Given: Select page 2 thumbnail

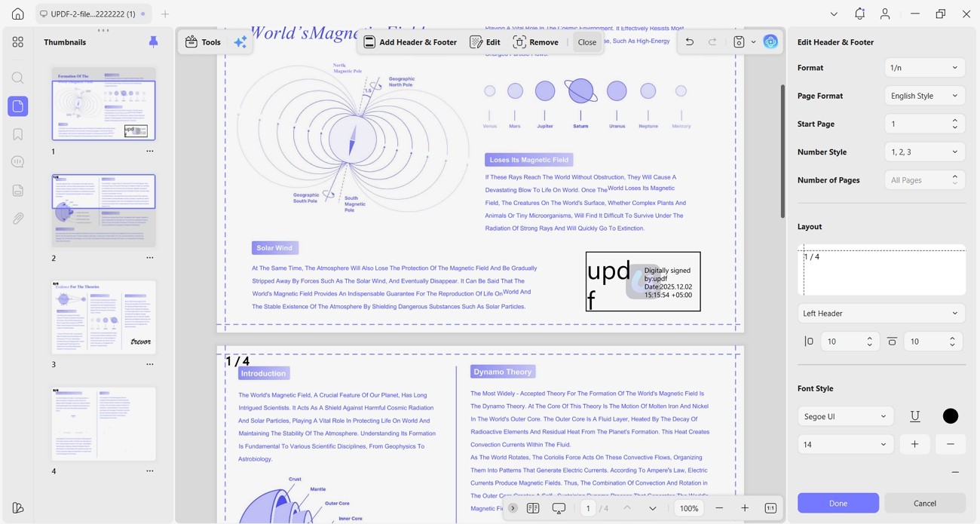Looking at the screenshot, I should 104,210.
